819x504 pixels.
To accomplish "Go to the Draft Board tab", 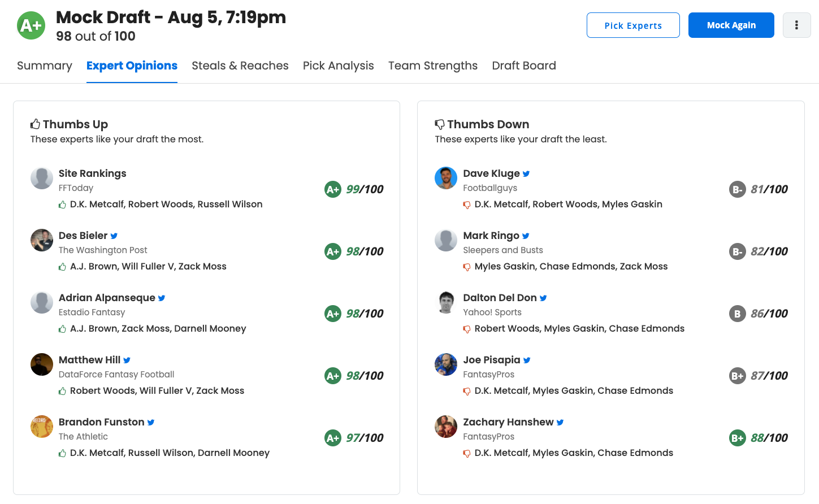I will coord(524,66).
